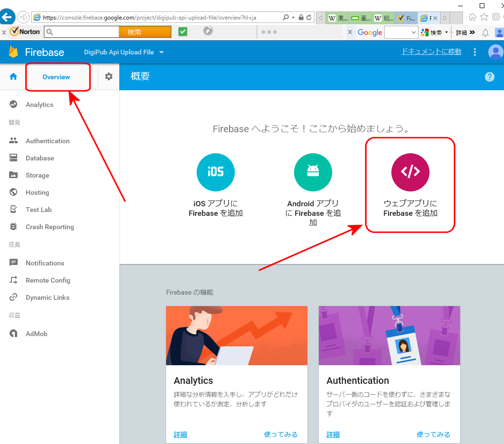Open Dynamic Links in the sidebar

[48, 297]
